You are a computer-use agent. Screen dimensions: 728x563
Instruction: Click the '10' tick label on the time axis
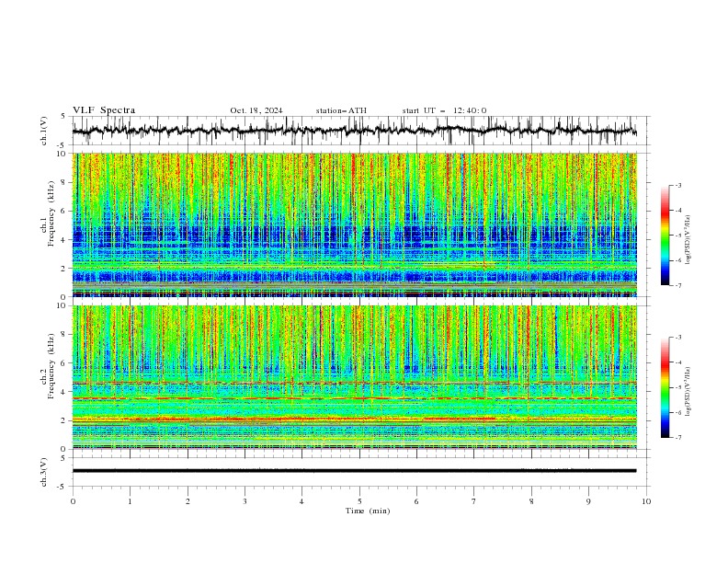point(646,501)
